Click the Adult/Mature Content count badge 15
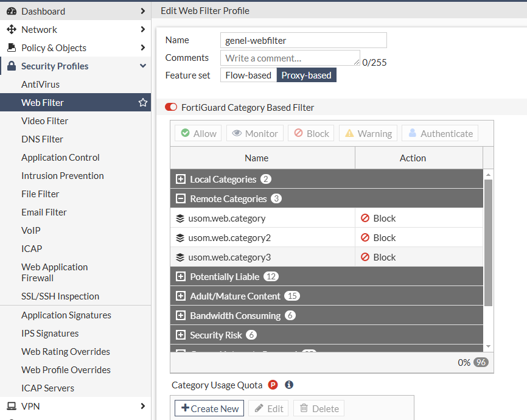 point(292,296)
